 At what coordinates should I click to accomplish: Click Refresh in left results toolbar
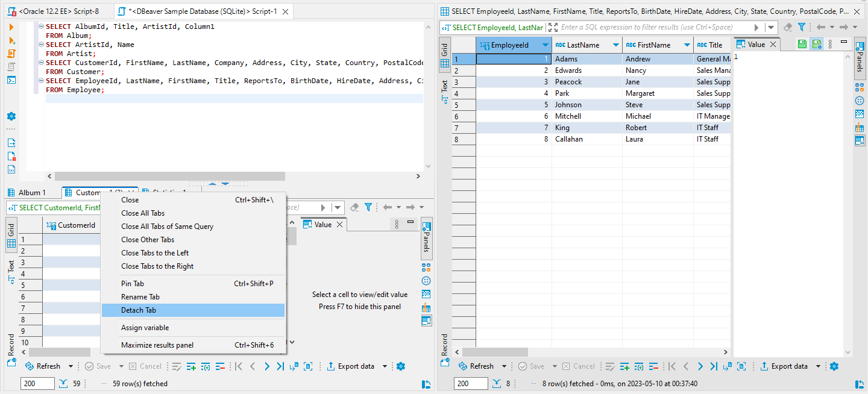(x=42, y=366)
